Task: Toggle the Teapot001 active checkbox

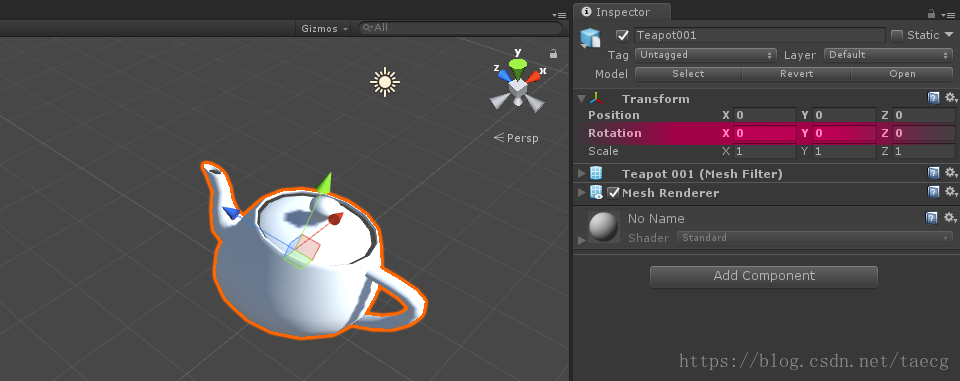Action: click(x=623, y=36)
